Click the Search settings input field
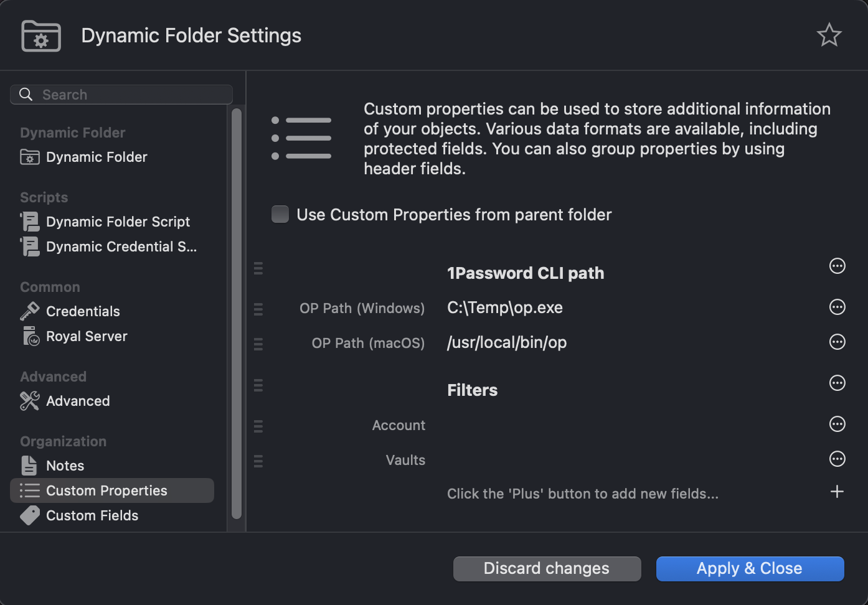 (121, 95)
